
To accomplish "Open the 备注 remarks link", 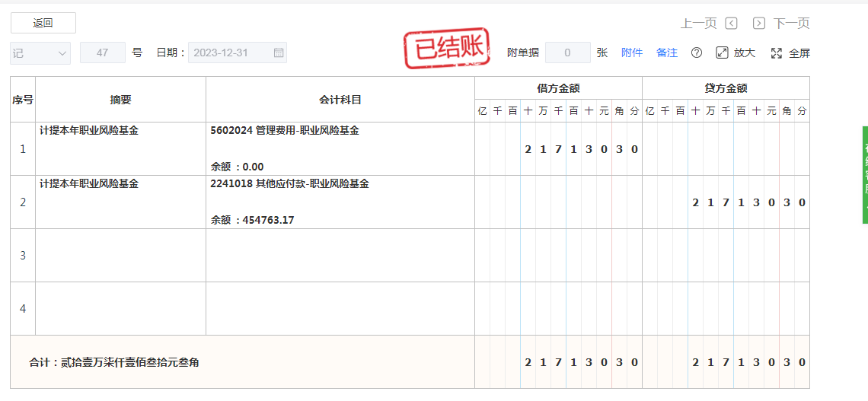I will click(667, 53).
